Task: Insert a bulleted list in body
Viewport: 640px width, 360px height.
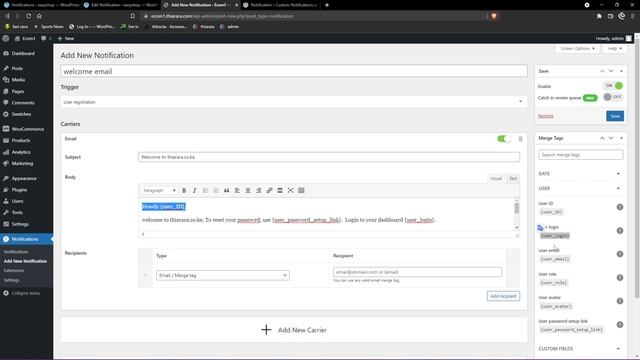Action: pyautogui.click(x=205, y=191)
